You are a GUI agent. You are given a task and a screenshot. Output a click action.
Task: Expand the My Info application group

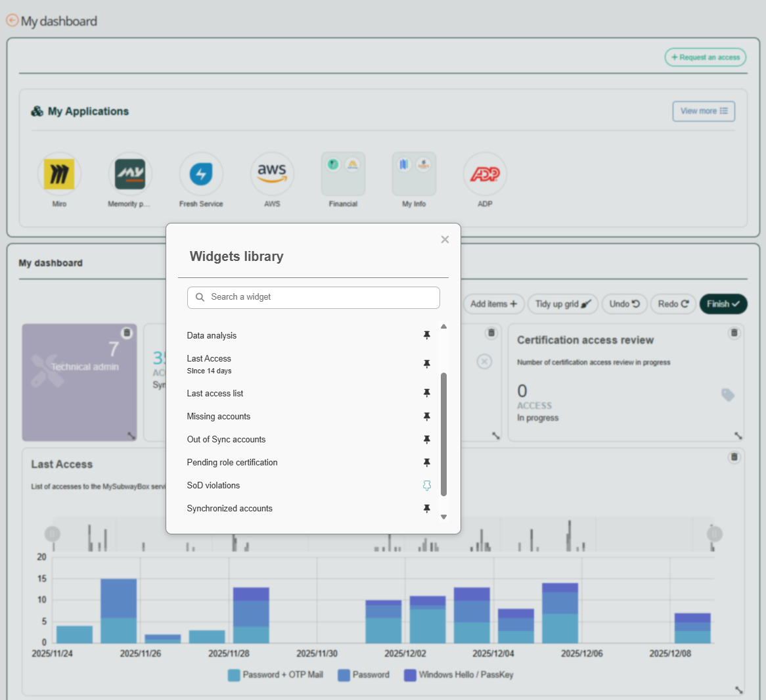414,174
